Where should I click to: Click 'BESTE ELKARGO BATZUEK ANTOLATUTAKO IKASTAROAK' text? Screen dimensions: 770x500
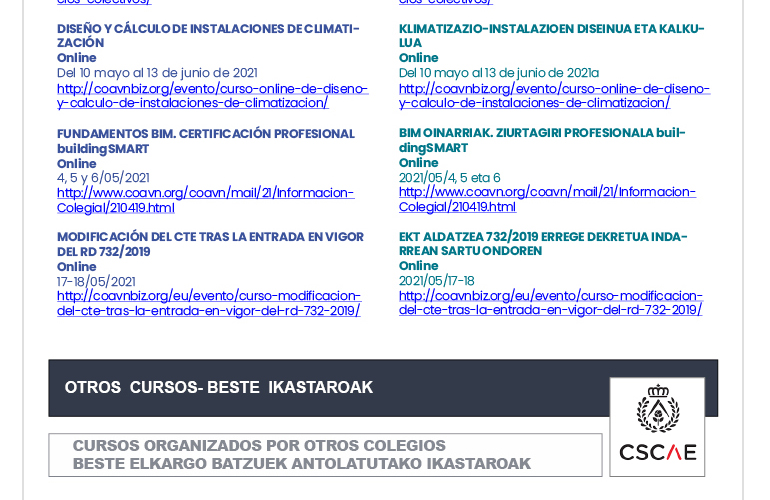(302, 464)
